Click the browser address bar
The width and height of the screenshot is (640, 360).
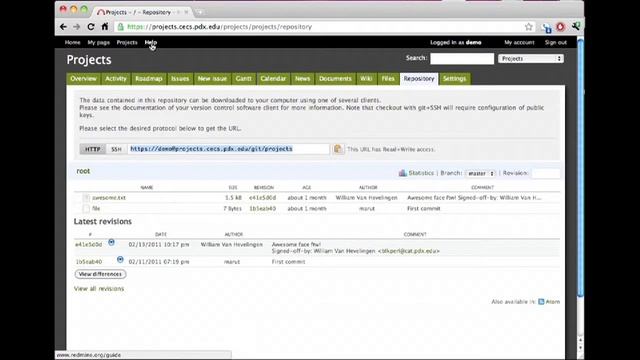click(x=318, y=27)
